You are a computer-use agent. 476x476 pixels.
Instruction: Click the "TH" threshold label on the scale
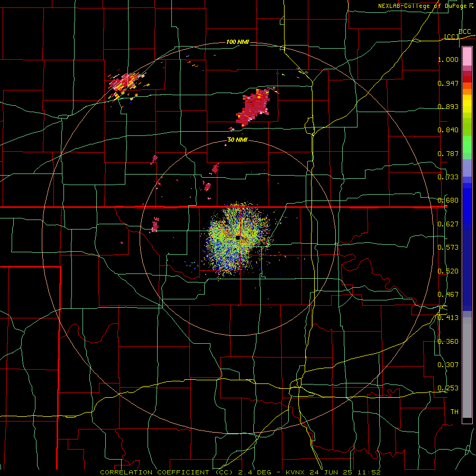[x=454, y=412]
